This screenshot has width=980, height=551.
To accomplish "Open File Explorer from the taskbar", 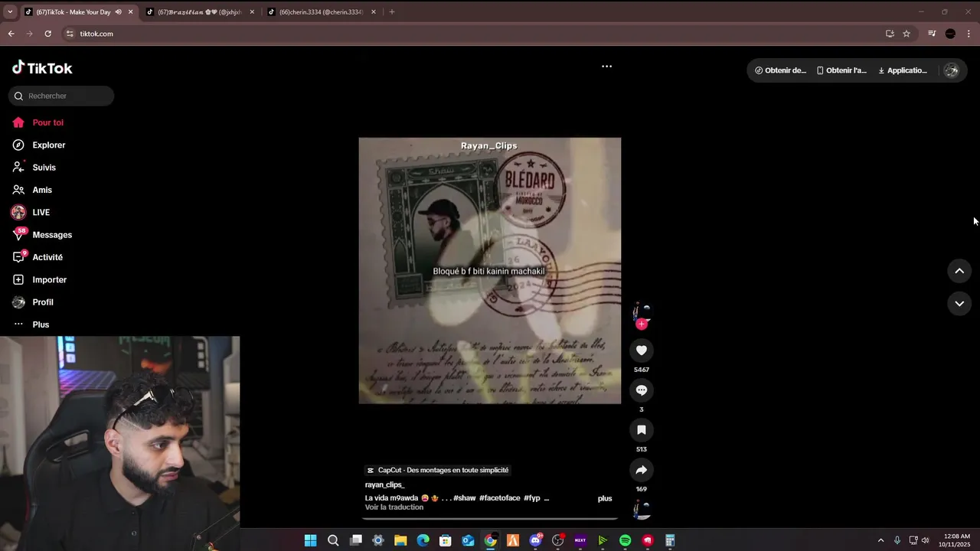I will (x=400, y=540).
